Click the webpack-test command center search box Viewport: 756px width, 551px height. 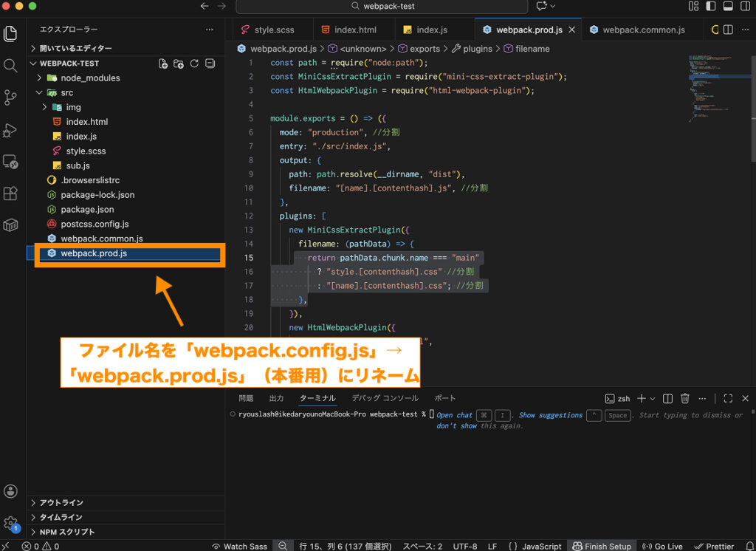pos(382,7)
